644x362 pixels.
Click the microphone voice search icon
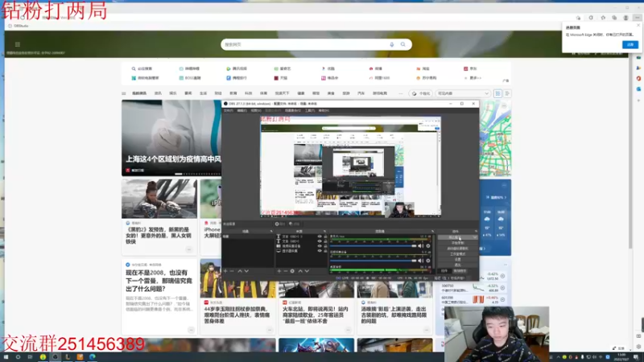coord(392,44)
